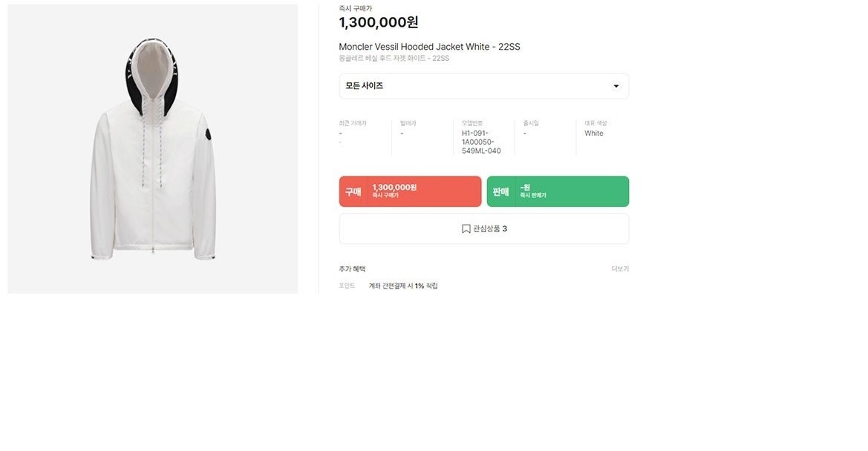Expand the size dropdown arrow
Screen dimensions: 868x451
(616, 86)
